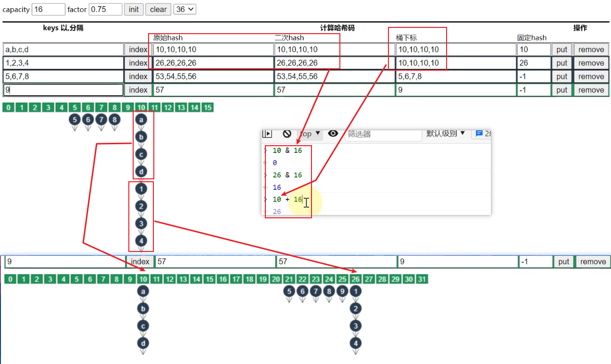Click the capacity input field
This screenshot has width=611, height=364.
tap(49, 9)
